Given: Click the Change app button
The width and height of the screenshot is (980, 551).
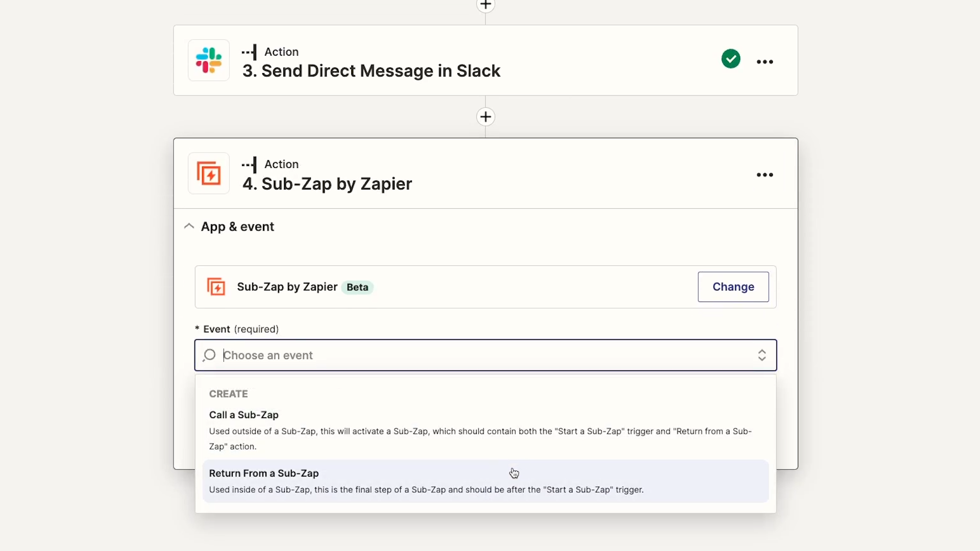Looking at the screenshot, I should (733, 287).
